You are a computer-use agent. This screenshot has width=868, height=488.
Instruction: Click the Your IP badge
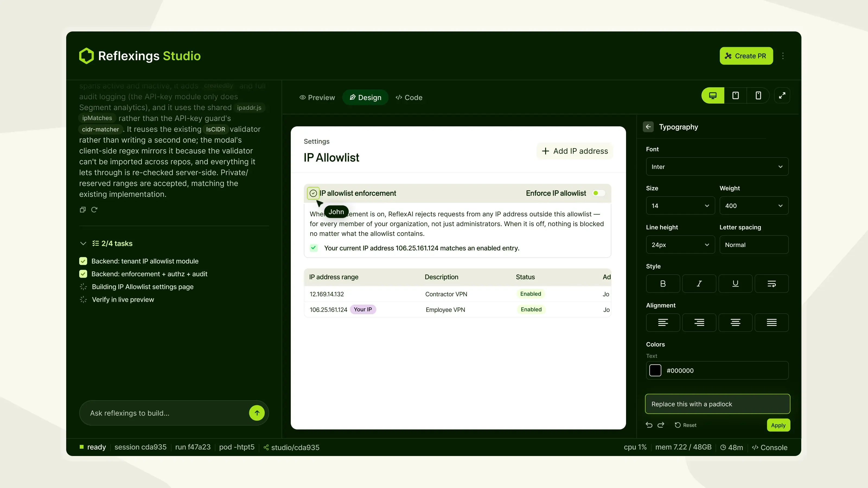pos(363,310)
